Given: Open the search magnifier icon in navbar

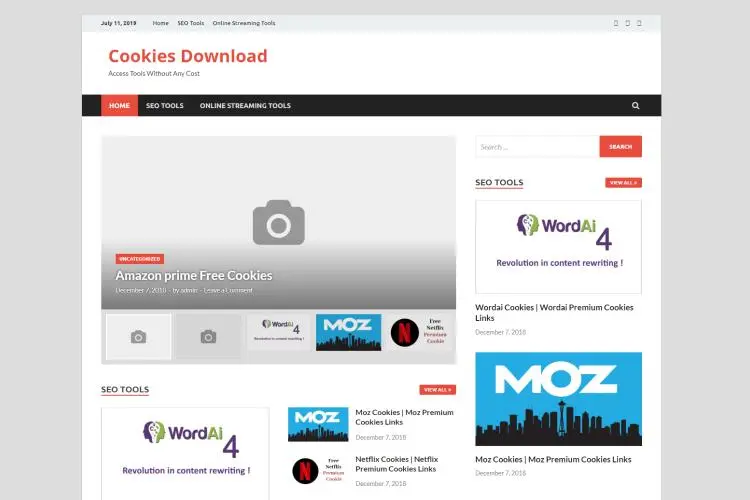Looking at the screenshot, I should point(635,105).
